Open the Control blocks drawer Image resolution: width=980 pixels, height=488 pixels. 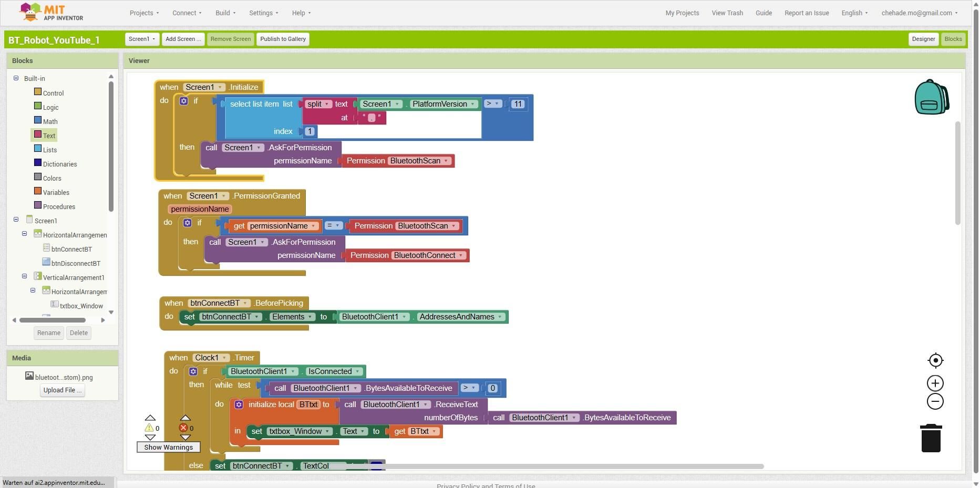click(x=53, y=93)
